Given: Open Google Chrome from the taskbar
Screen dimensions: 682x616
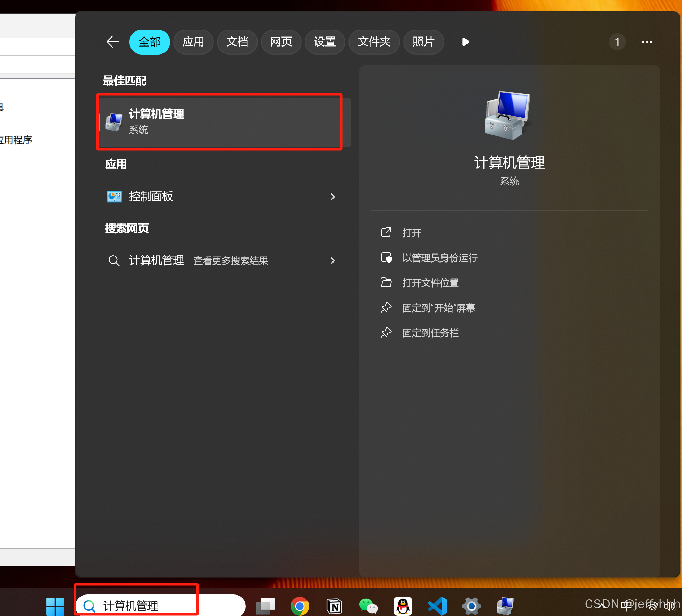Looking at the screenshot, I should click(300, 606).
